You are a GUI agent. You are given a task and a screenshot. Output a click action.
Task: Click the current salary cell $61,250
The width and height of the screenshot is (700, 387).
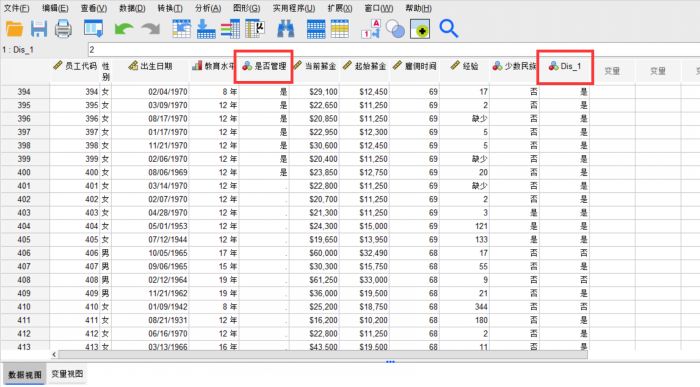pos(314,280)
